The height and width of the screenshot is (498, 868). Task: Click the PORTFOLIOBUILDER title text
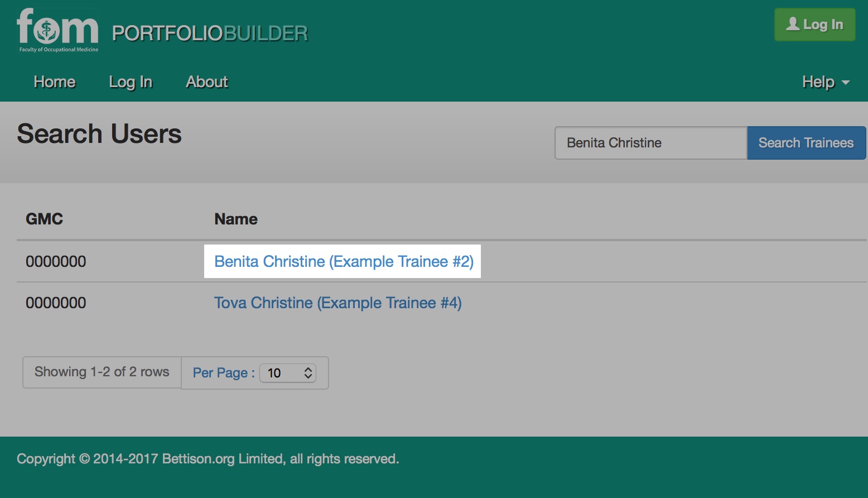[x=210, y=33]
